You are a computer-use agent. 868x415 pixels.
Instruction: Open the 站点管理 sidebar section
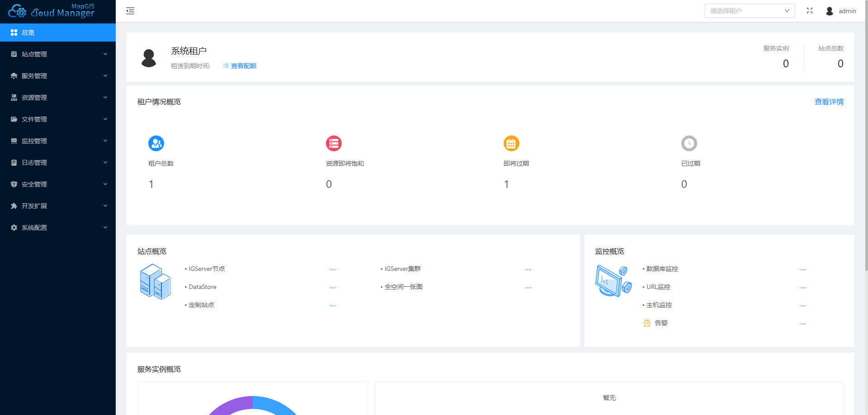(x=34, y=54)
